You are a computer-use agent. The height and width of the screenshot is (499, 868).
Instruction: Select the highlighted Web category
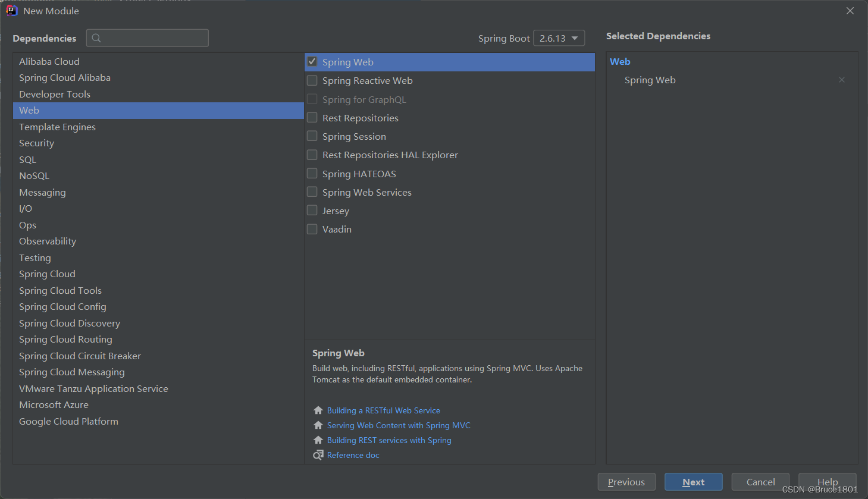(x=158, y=111)
